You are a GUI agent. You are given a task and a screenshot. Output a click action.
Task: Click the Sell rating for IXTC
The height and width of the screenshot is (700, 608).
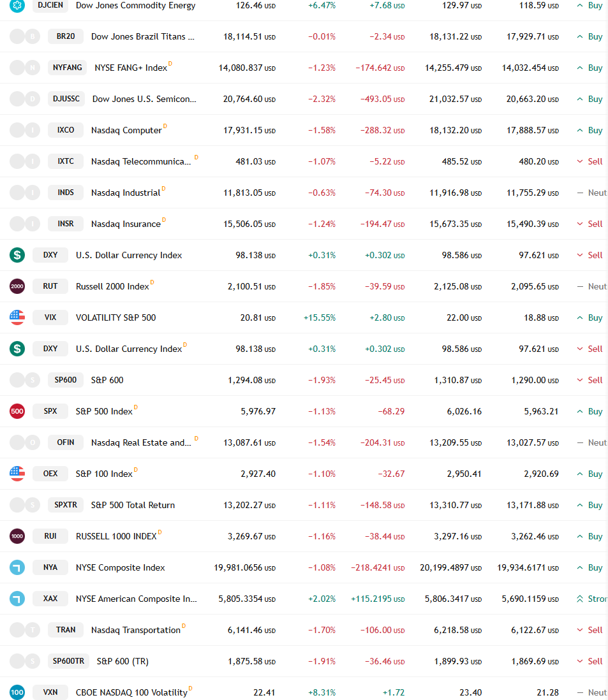point(589,161)
